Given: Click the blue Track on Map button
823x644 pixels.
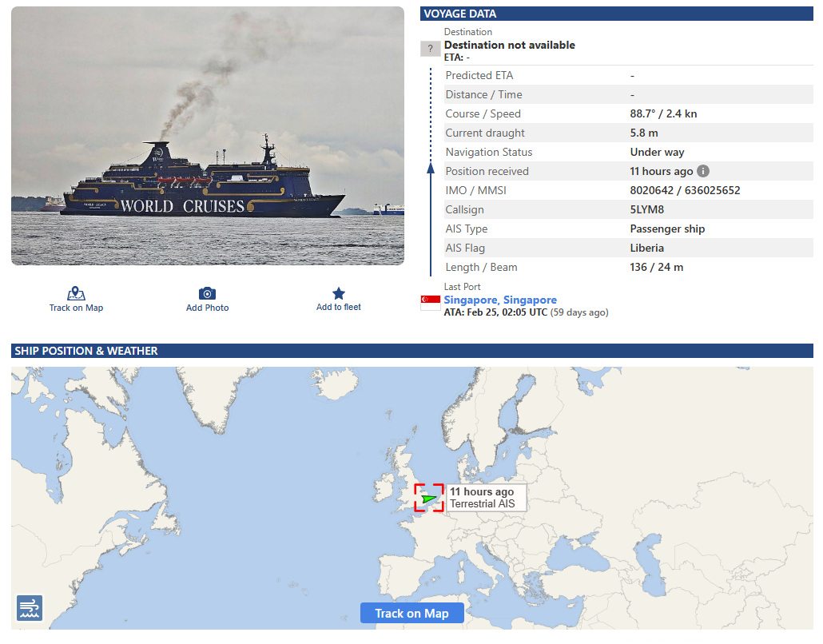Looking at the screenshot, I should tap(412, 613).
